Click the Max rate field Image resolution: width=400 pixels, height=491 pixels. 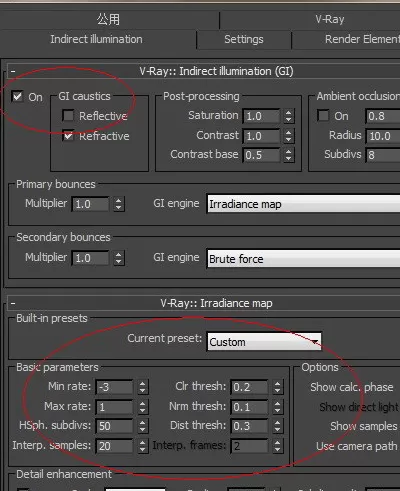(114, 407)
